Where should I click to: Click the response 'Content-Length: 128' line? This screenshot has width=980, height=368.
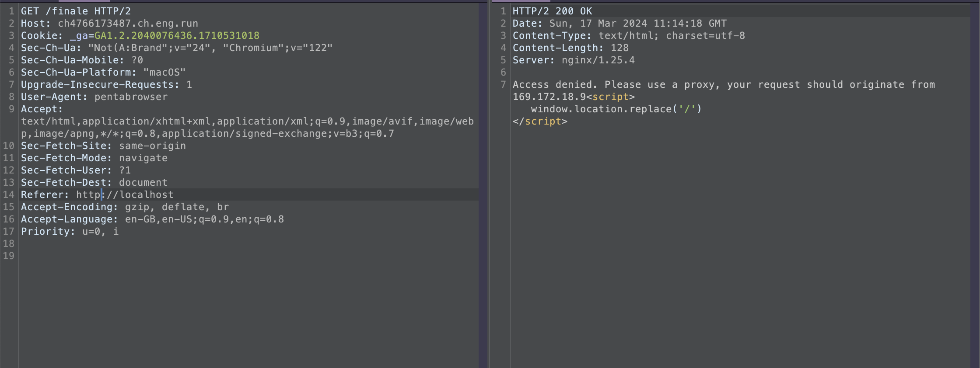click(570, 48)
